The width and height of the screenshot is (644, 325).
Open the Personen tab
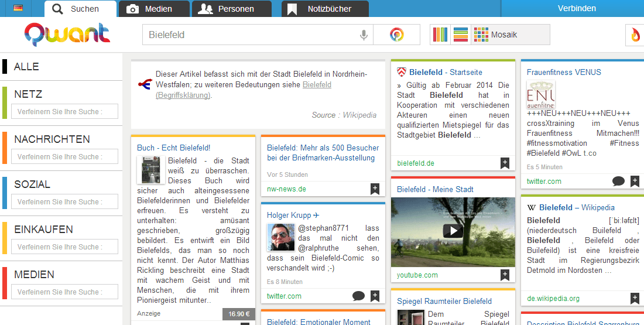tap(232, 9)
